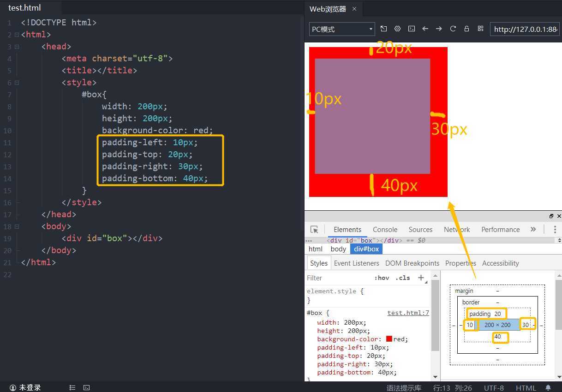Close the devtools panel
Viewport: 562px width, 392px height.
(x=559, y=216)
